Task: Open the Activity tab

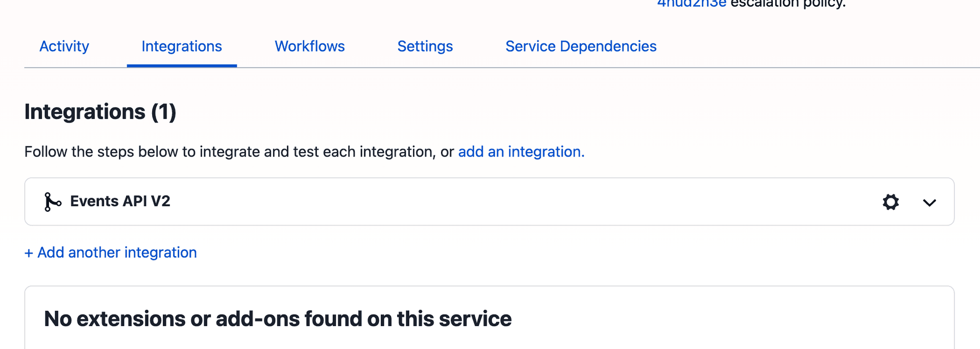Action: tap(64, 46)
